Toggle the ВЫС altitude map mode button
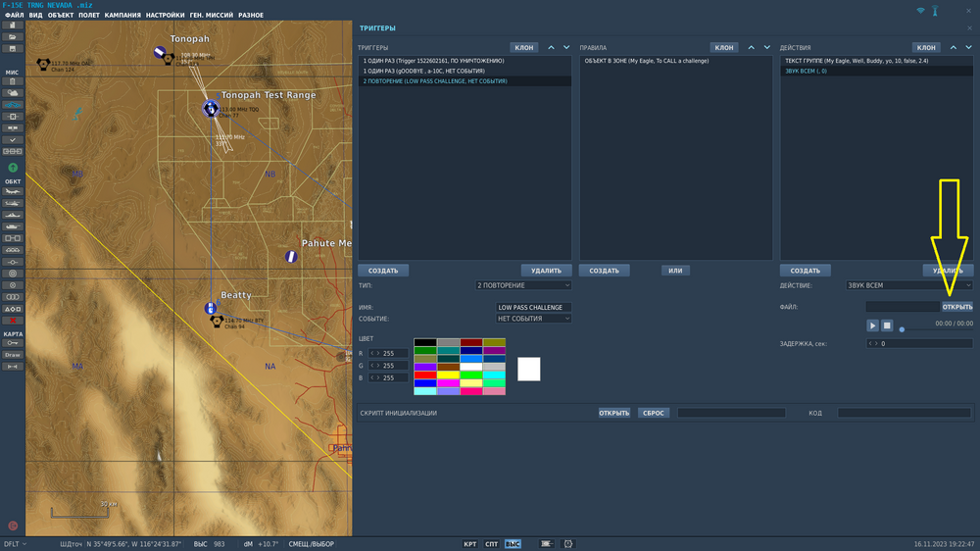Screen dimensions: 980x551 (x=513, y=543)
